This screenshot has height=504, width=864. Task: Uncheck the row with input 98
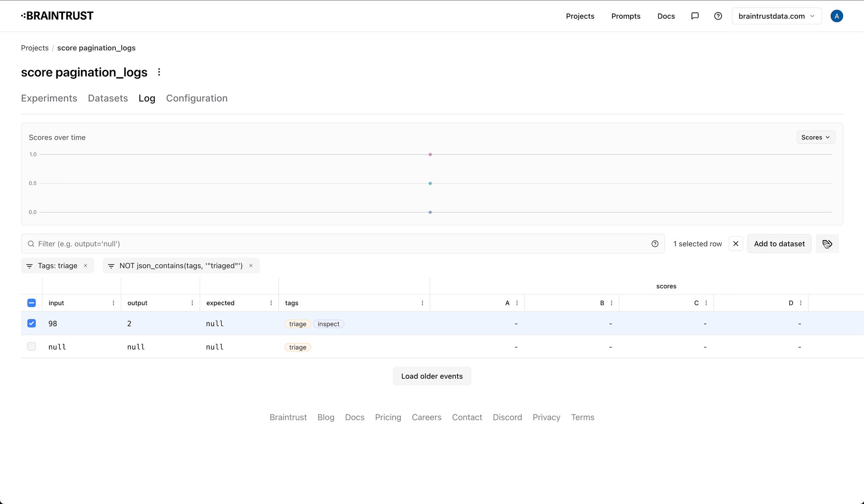click(x=31, y=323)
